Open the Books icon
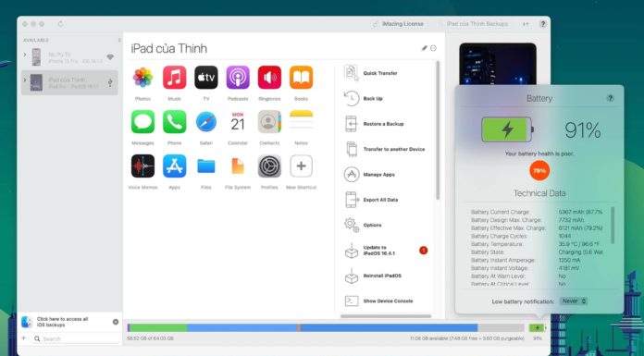 (301, 77)
